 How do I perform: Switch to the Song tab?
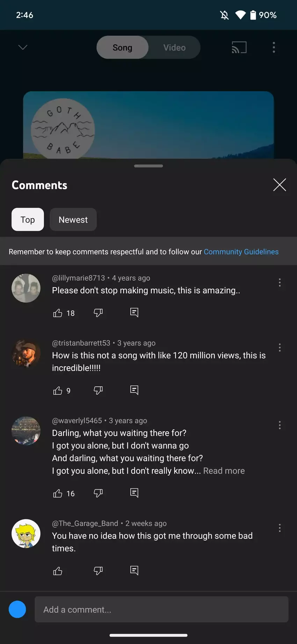(122, 47)
